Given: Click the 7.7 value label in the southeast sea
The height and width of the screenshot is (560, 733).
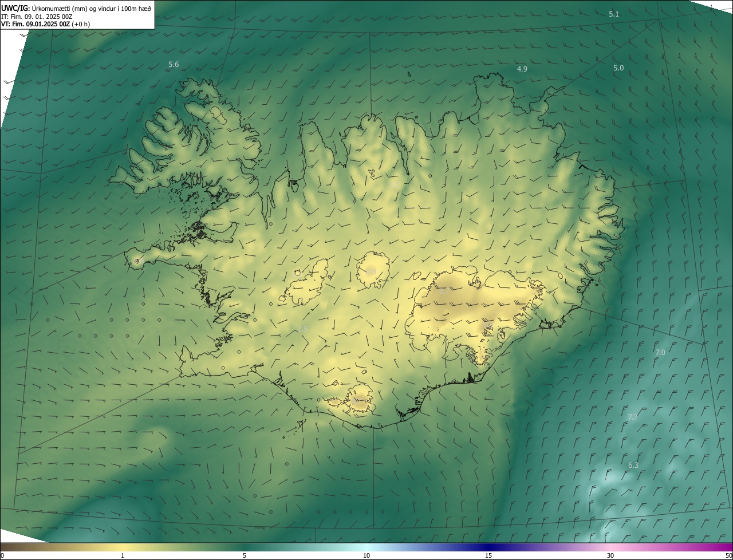Looking at the screenshot, I should tap(633, 417).
